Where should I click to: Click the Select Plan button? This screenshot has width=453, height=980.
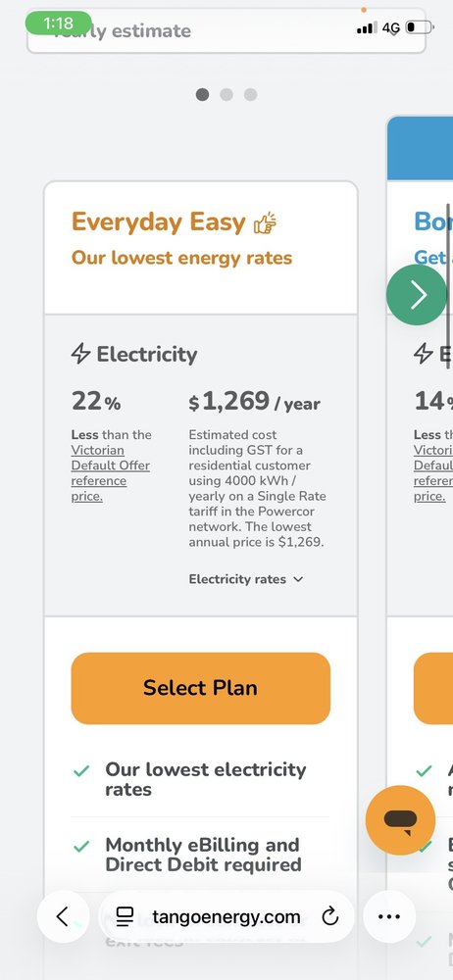pos(200,688)
